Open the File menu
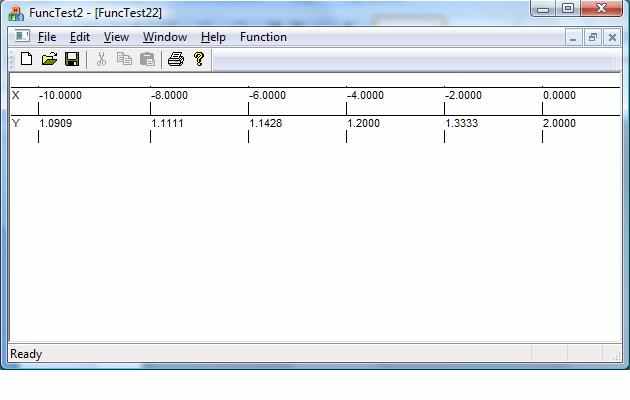 click(x=47, y=37)
